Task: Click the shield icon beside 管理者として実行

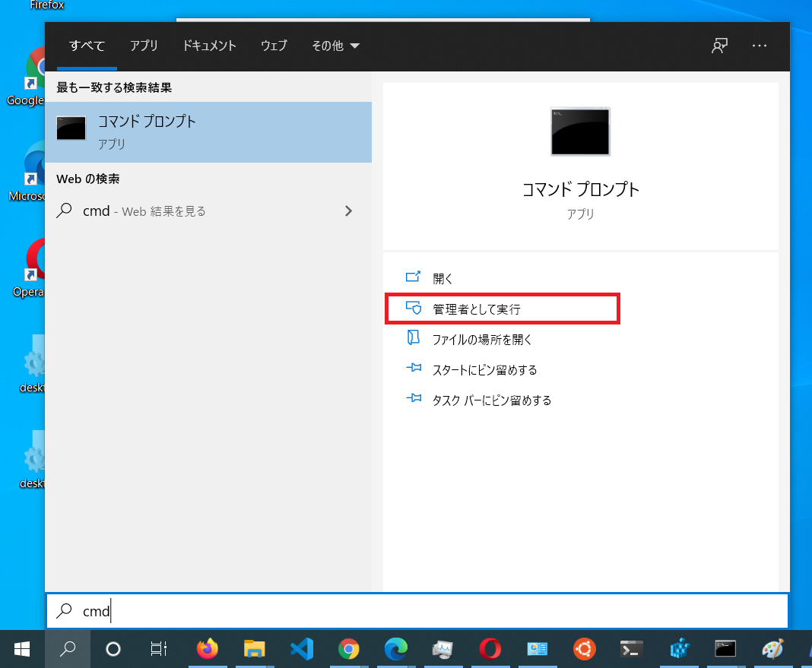Action: [x=414, y=308]
